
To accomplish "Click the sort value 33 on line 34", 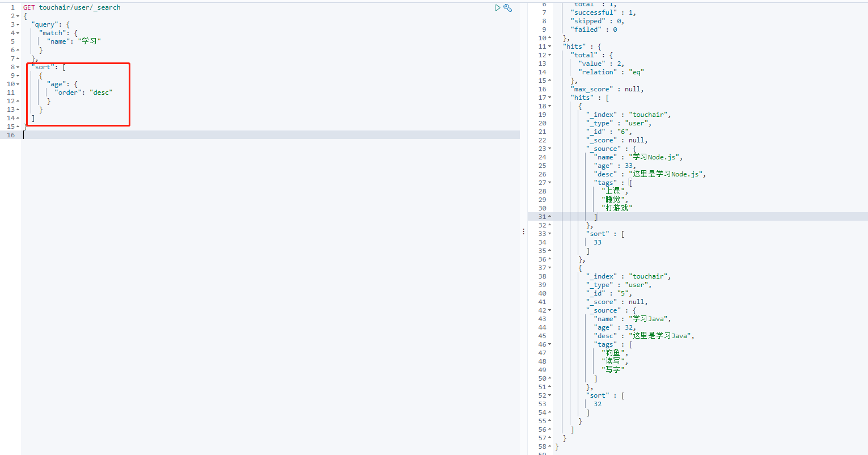I will 598,242.
